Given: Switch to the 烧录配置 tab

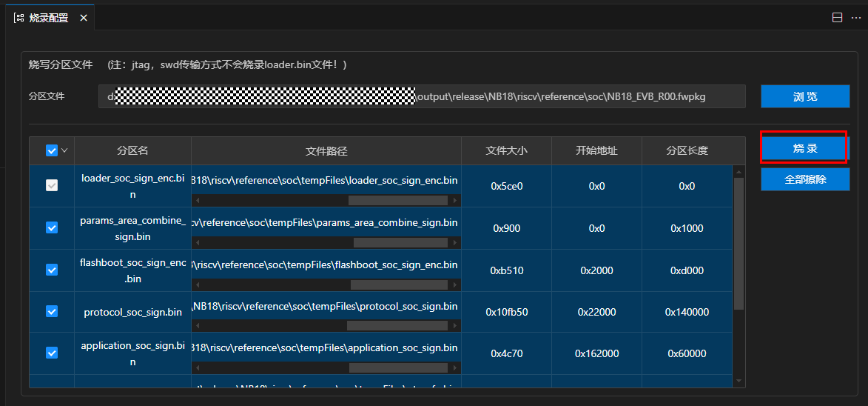Looking at the screenshot, I should coord(49,18).
